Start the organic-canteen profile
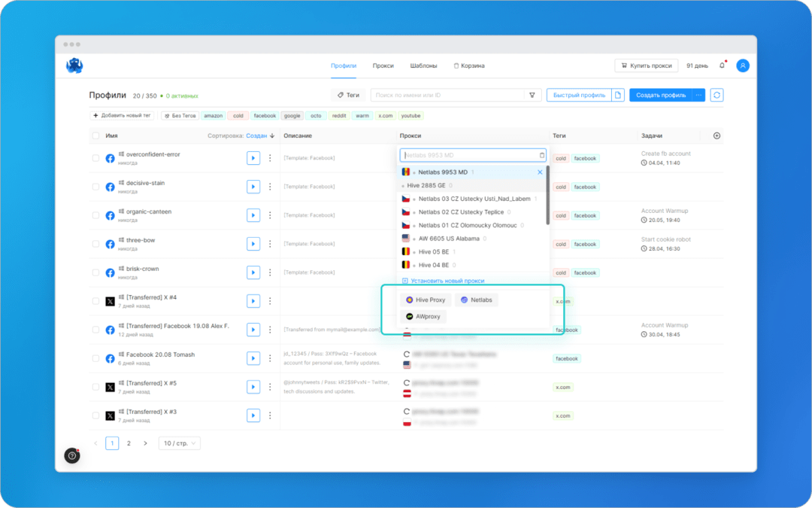Viewport: 812px width, 508px height. (253, 215)
